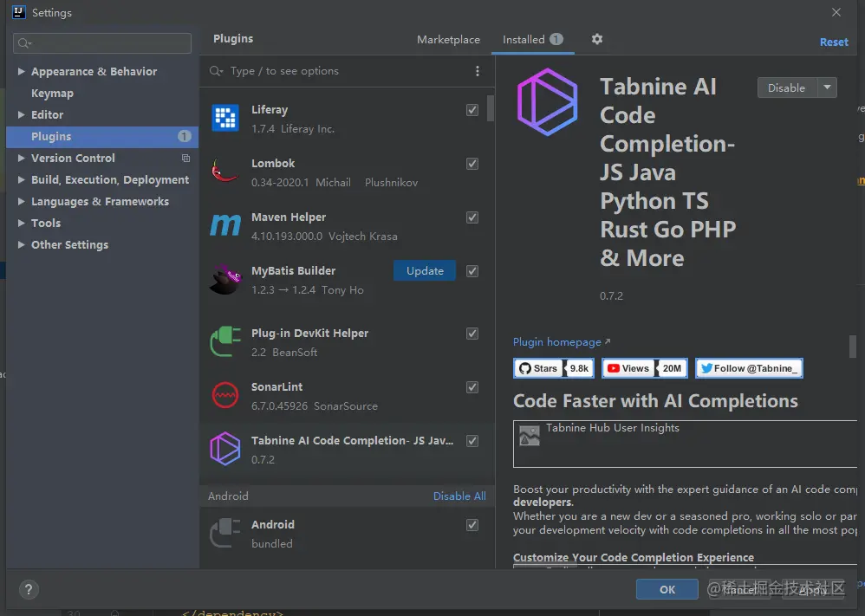Click the Lombok chili pepper icon
The height and width of the screenshot is (616, 865).
tap(224, 172)
